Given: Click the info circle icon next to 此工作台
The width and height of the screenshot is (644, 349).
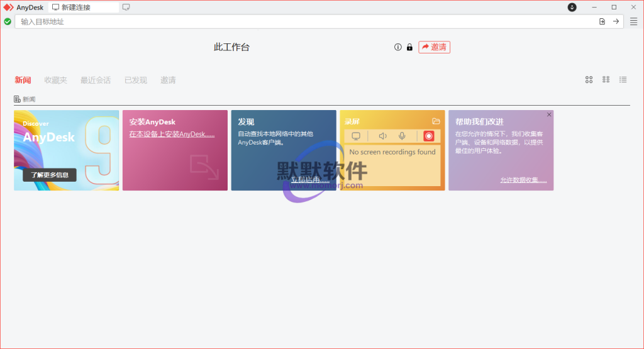Looking at the screenshot, I should pos(397,47).
